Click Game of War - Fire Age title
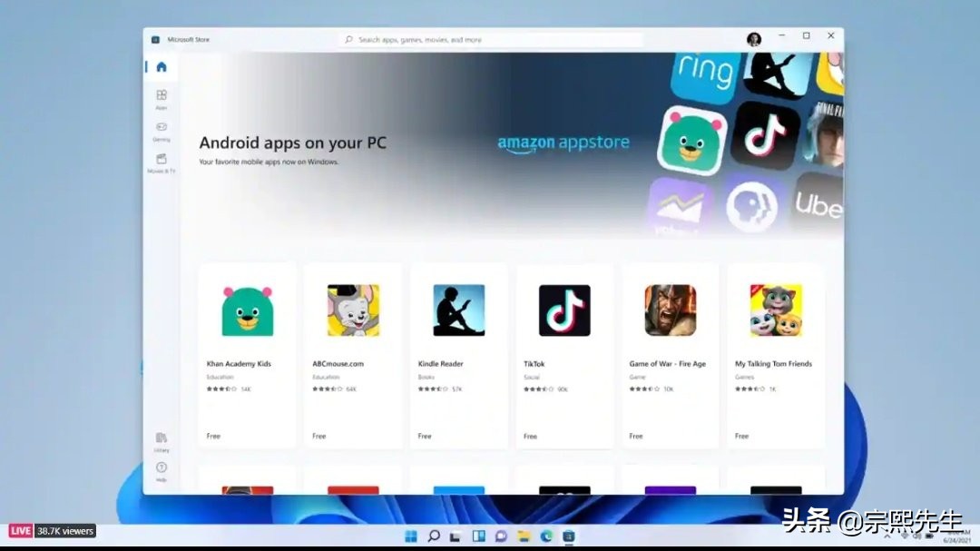This screenshot has width=980, height=551. click(x=668, y=363)
